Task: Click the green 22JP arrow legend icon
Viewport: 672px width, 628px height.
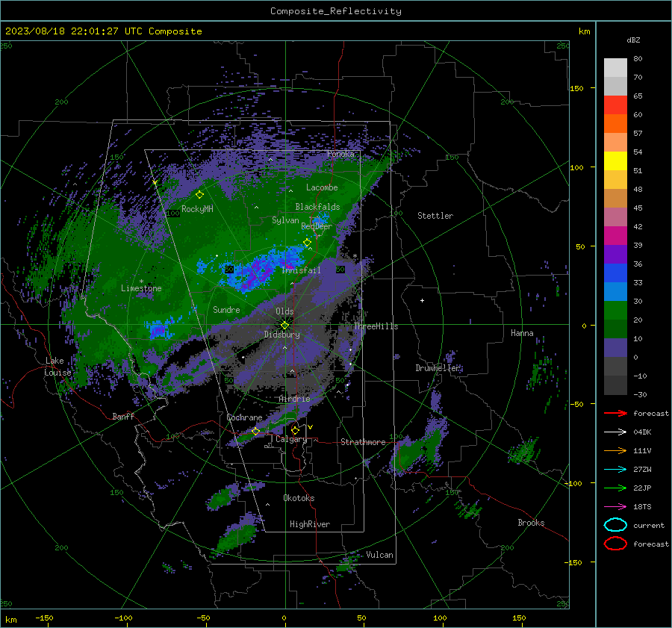Action: pos(615,488)
